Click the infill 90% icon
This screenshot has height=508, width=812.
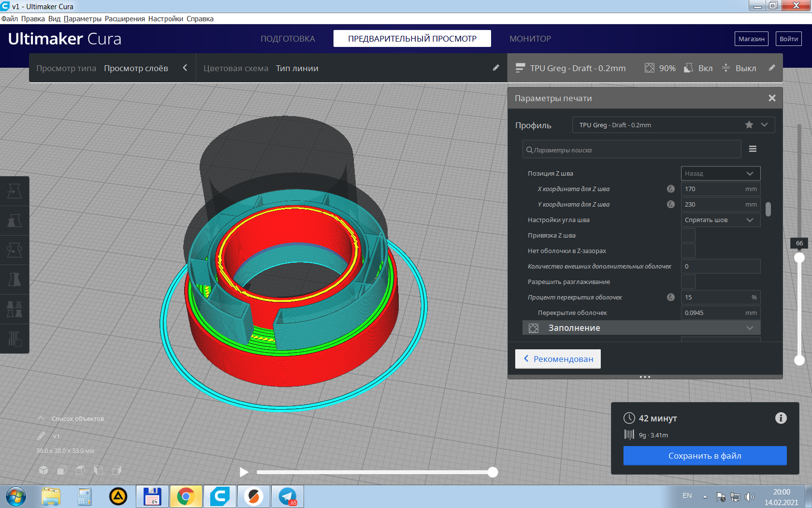[650, 68]
